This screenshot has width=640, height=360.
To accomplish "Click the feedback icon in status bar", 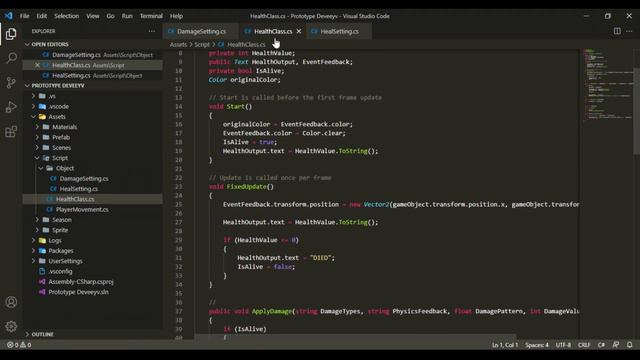I will tap(616, 345).
